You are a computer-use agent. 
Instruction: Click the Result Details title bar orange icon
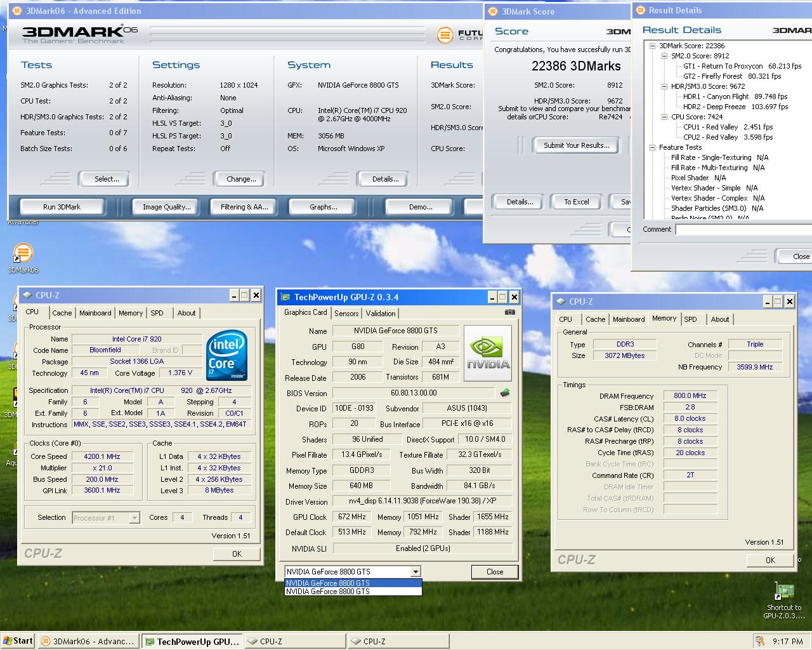pos(640,10)
